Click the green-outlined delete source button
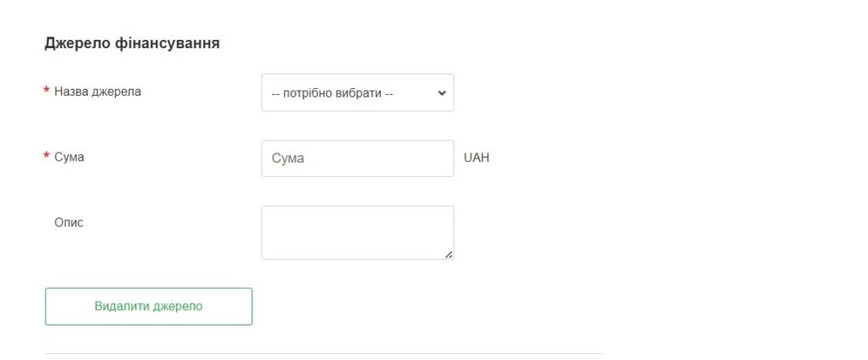Viewport: 868px width, 360px height. point(148,307)
